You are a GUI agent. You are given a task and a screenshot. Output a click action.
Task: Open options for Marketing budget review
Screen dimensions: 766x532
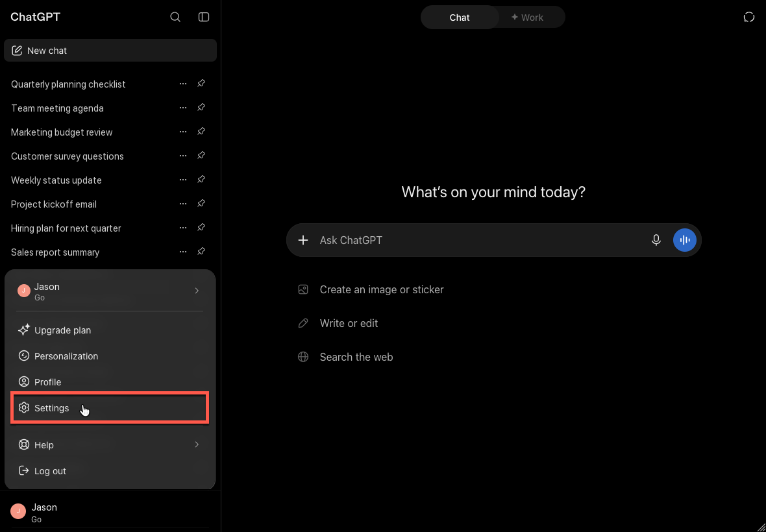(182, 132)
